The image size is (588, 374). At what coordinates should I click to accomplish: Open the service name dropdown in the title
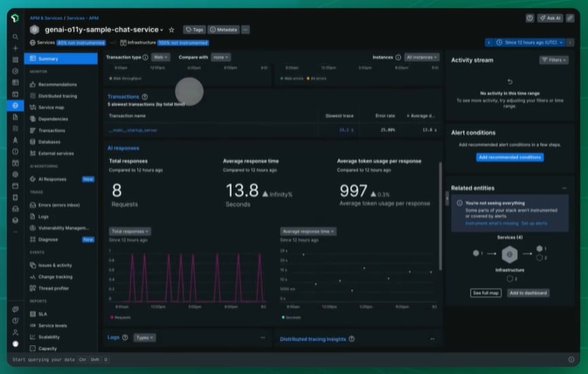click(x=162, y=30)
